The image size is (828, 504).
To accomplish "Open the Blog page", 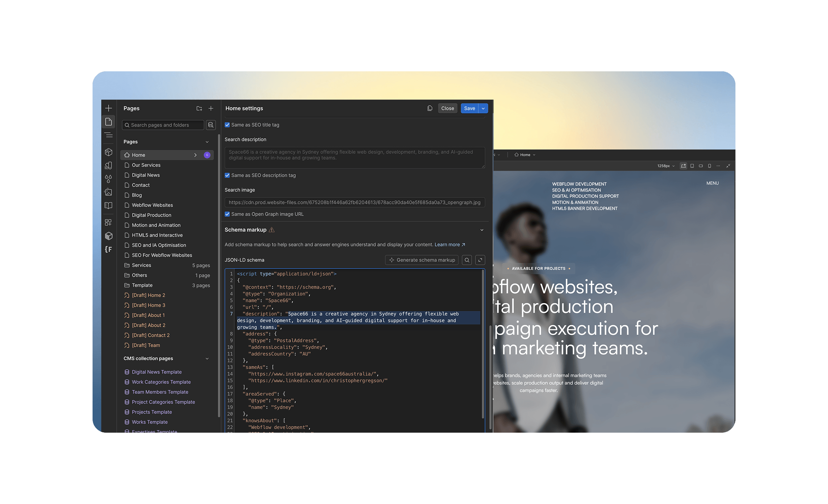I will tap(167, 195).
